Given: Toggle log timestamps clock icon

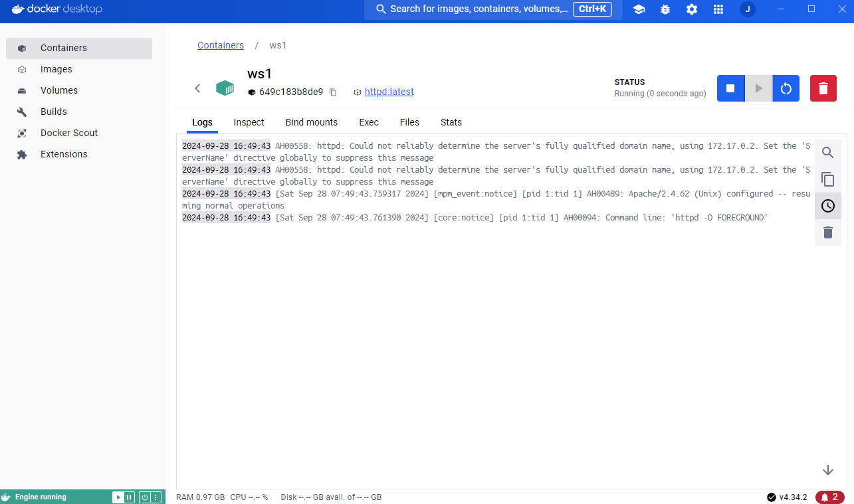Looking at the screenshot, I should click(828, 206).
